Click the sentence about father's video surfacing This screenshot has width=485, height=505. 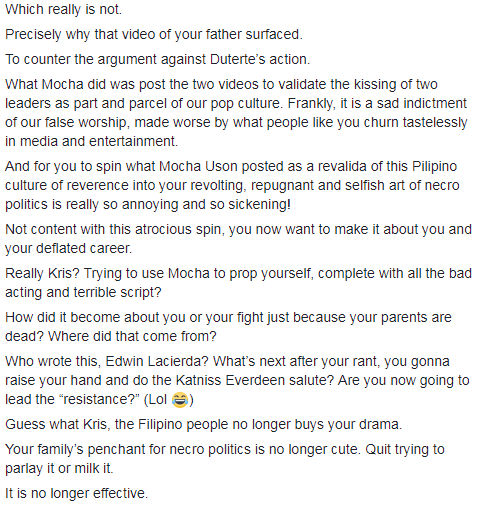coord(154,34)
